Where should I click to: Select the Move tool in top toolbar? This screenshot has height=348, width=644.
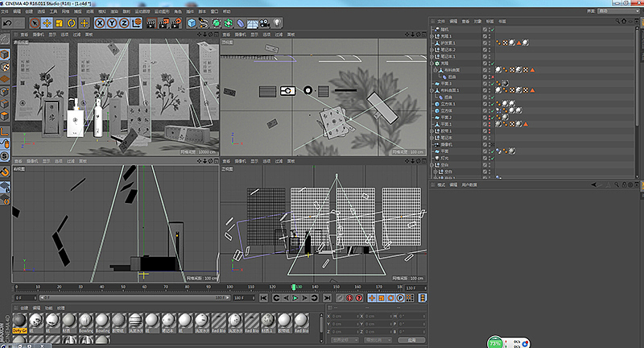(x=46, y=23)
